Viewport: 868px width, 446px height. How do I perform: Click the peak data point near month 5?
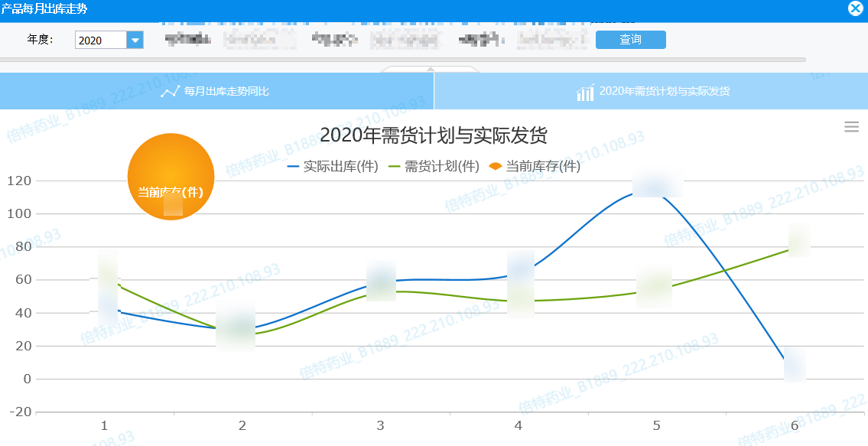click(656, 190)
